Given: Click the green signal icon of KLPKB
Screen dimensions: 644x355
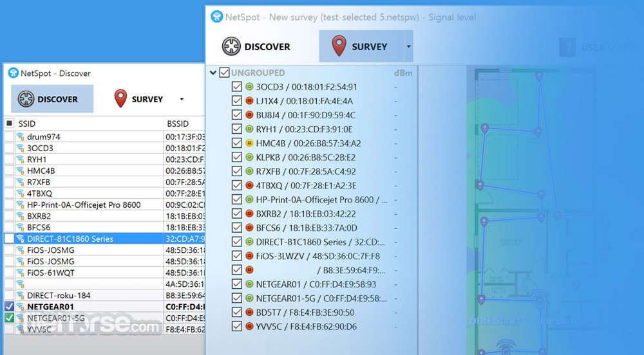Looking at the screenshot, I should pos(249,157).
